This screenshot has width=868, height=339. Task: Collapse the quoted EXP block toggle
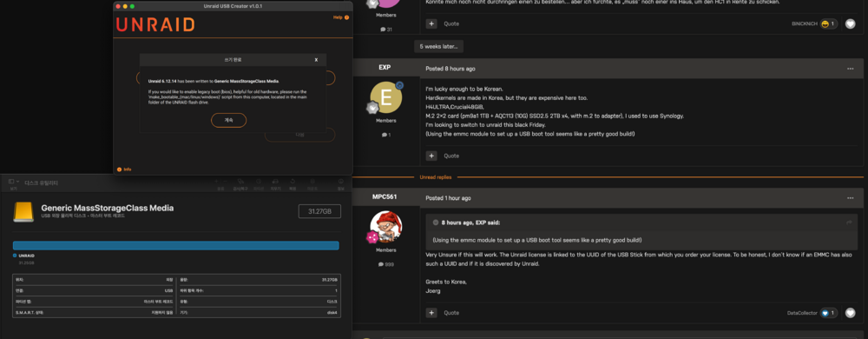click(436, 223)
